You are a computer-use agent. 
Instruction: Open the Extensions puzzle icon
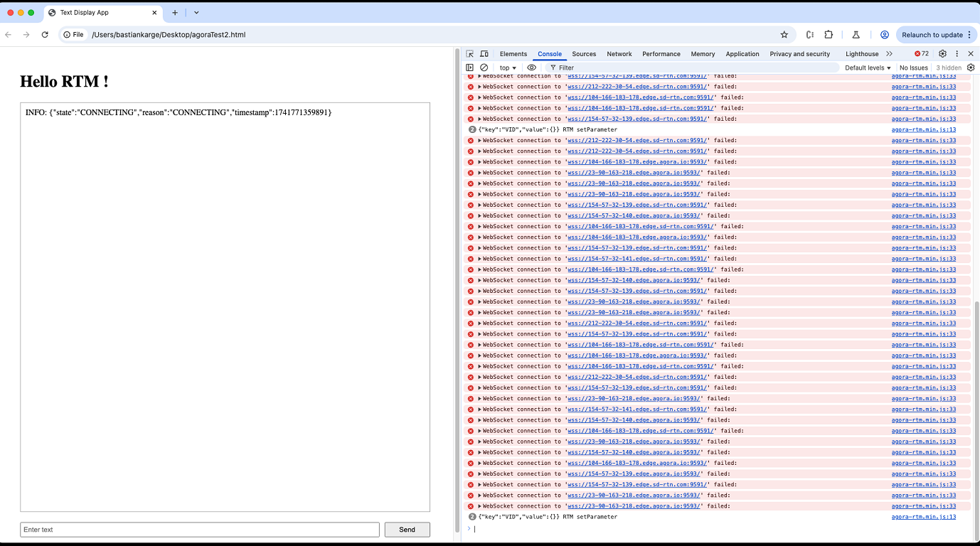pyautogui.click(x=829, y=35)
